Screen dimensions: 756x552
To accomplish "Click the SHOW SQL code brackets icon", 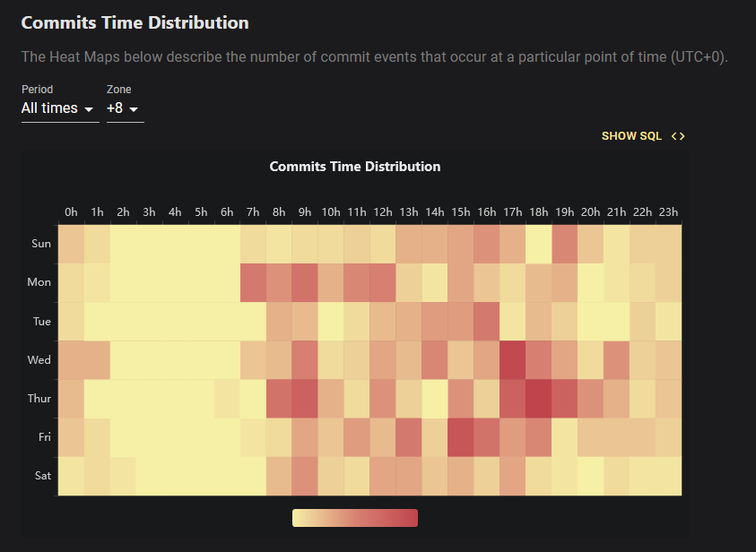I will pyautogui.click(x=678, y=136).
